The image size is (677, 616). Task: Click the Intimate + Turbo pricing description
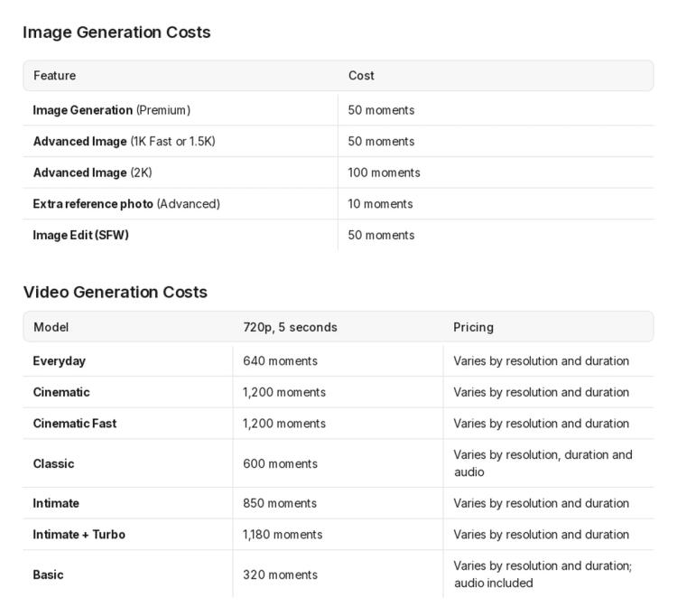[x=541, y=535]
